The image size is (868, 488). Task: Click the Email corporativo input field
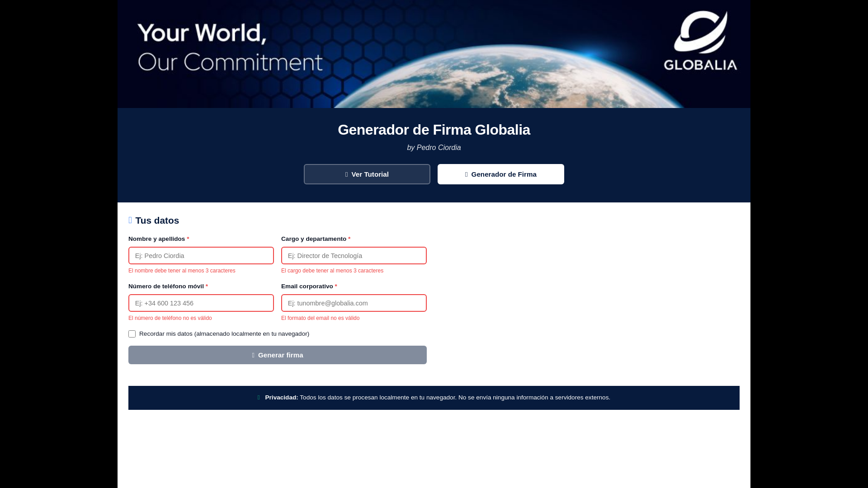[x=354, y=303]
